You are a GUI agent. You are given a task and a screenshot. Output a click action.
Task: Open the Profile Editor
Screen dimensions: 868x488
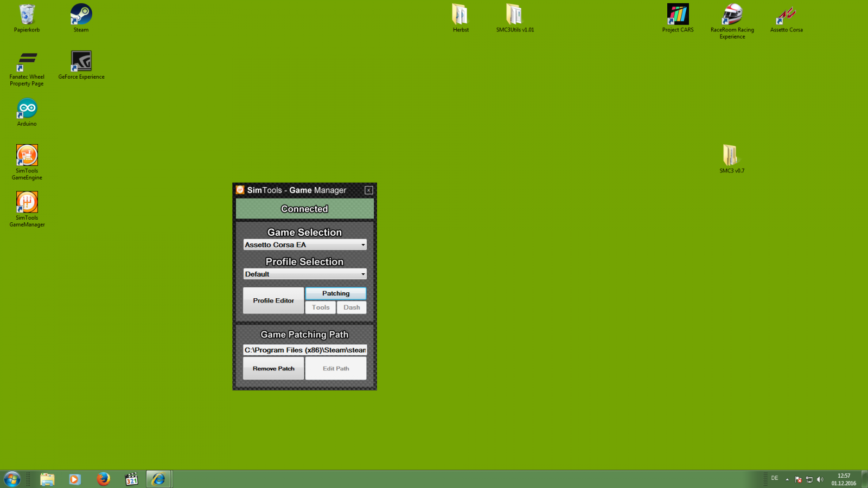(x=273, y=300)
